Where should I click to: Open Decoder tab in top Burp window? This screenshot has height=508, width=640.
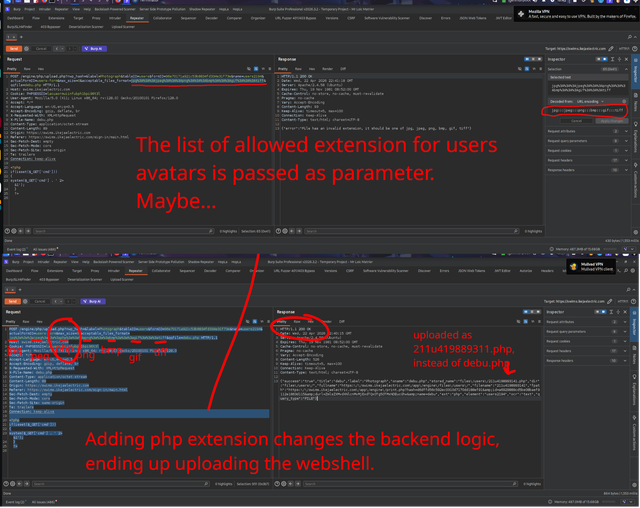[x=211, y=18]
